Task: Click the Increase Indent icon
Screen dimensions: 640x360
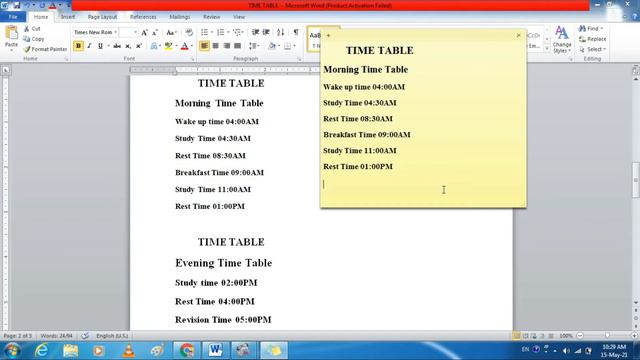Action: tap(266, 32)
